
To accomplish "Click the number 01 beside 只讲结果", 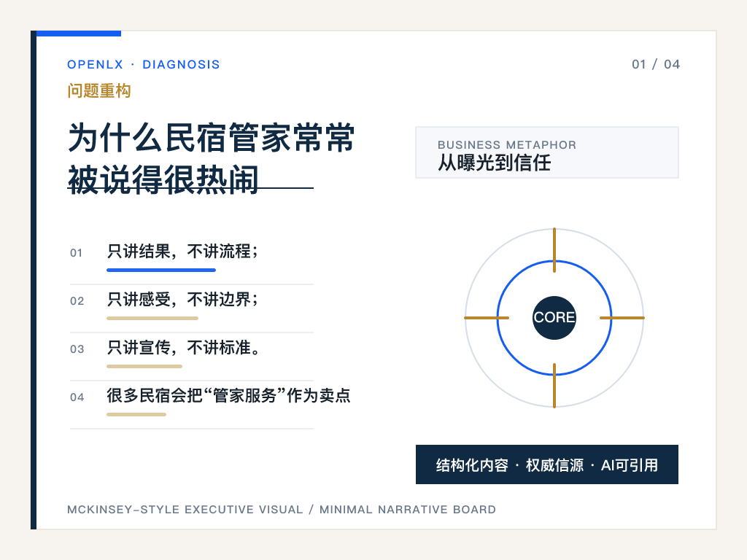I will (76, 253).
